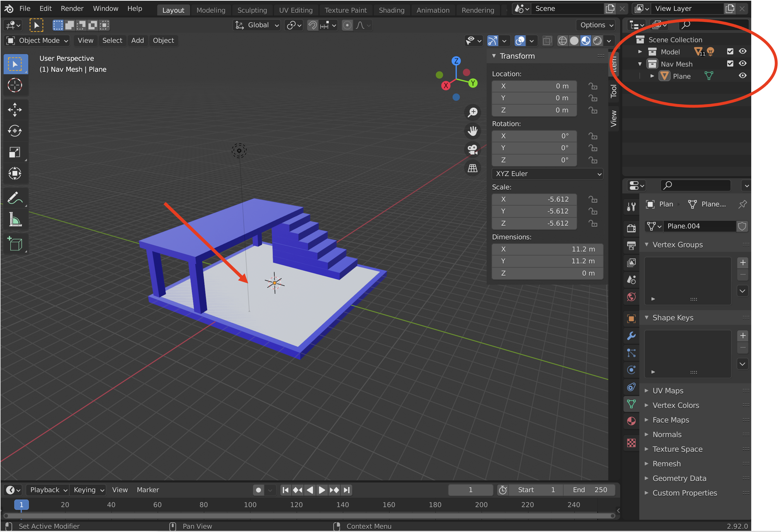
Task: Lock the Location X value
Action: coord(593,86)
